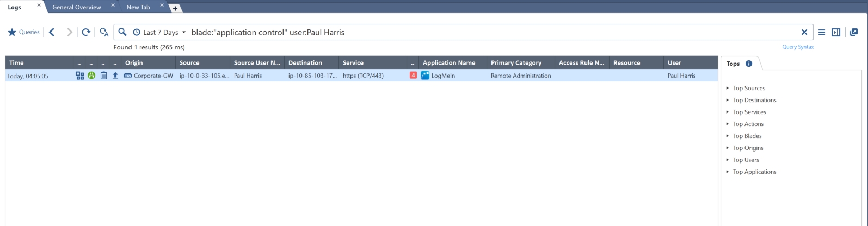The image size is (868, 226).
Task: Open logs in a new window icon
Action: [853, 33]
